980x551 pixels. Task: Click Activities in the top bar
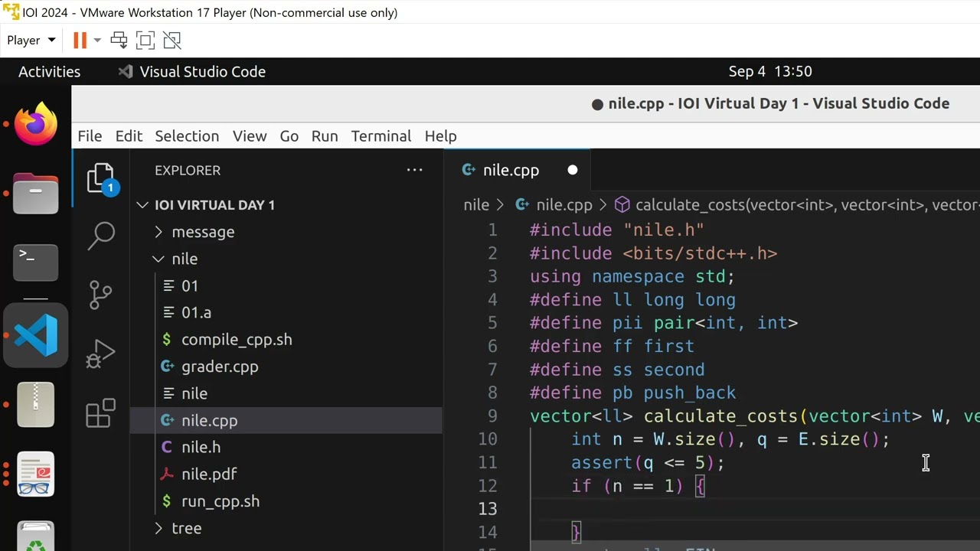point(49,71)
